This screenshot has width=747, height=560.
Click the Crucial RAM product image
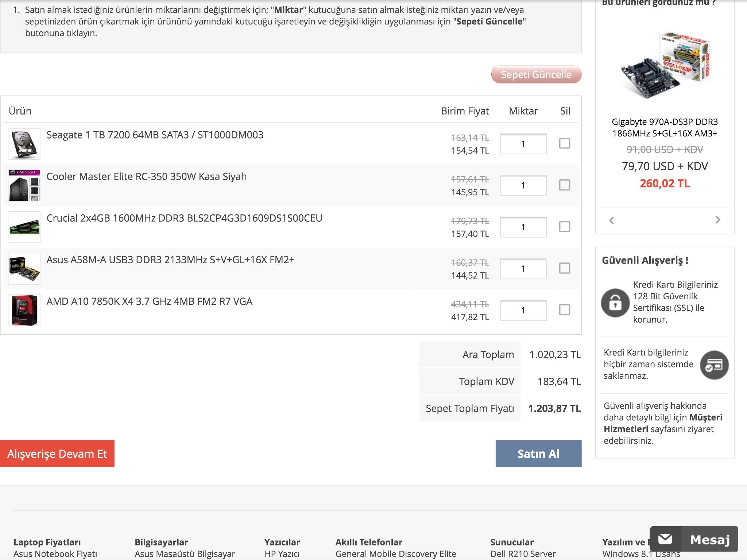pos(24,227)
